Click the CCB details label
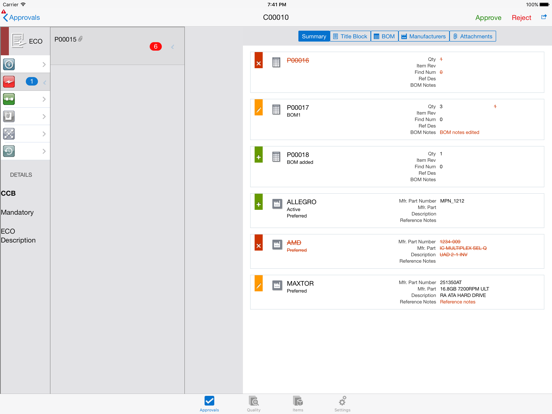The height and width of the screenshot is (414, 552). [8, 193]
